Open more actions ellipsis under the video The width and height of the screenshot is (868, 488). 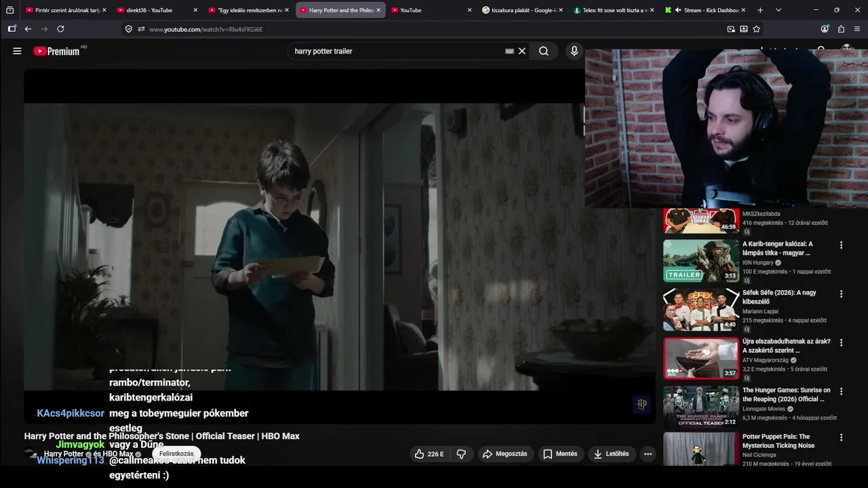tap(648, 454)
